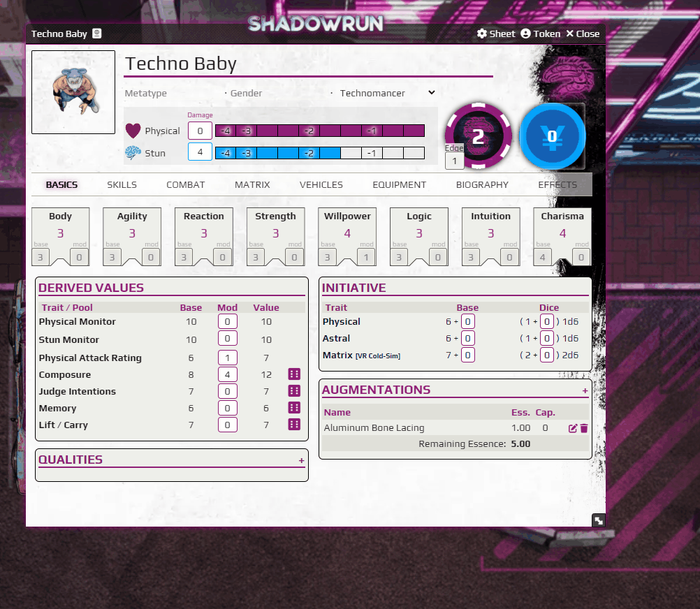This screenshot has height=609, width=700.
Task: Switch to the EFFECTS tab
Action: [x=557, y=184]
